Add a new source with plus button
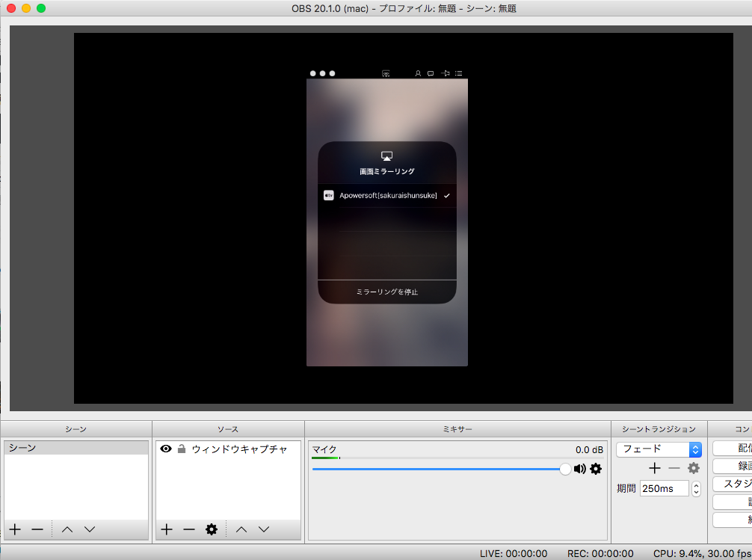This screenshot has height=560, width=752. point(167,529)
